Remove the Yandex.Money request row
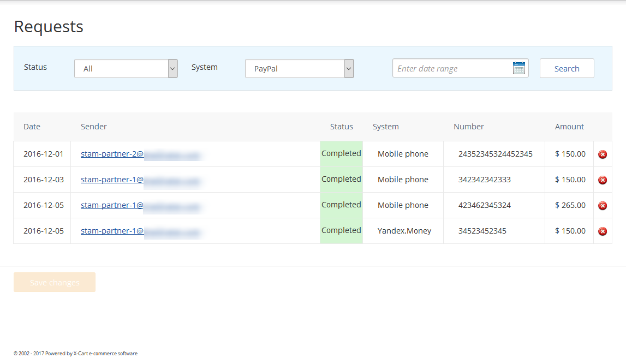626x364 pixels. 603,231
